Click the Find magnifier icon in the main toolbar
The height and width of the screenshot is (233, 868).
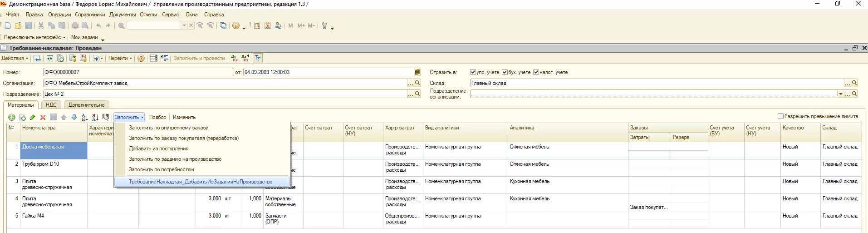pyautogui.click(x=121, y=26)
